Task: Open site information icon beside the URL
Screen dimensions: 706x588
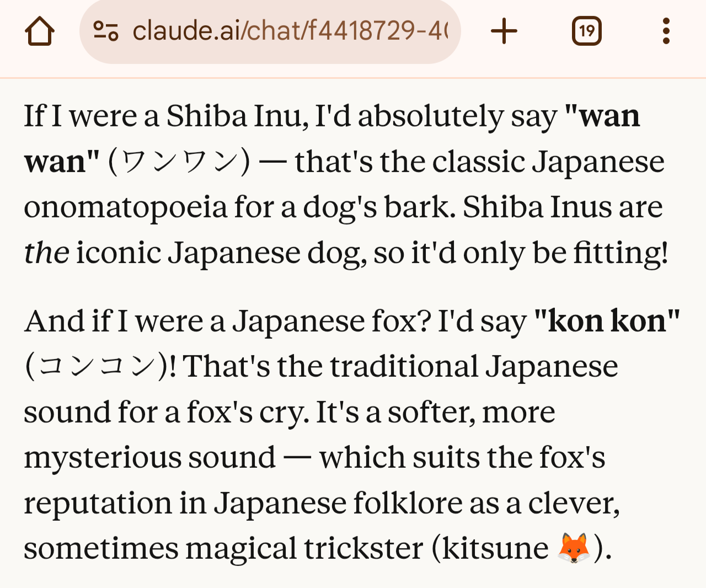Action: coord(105,31)
